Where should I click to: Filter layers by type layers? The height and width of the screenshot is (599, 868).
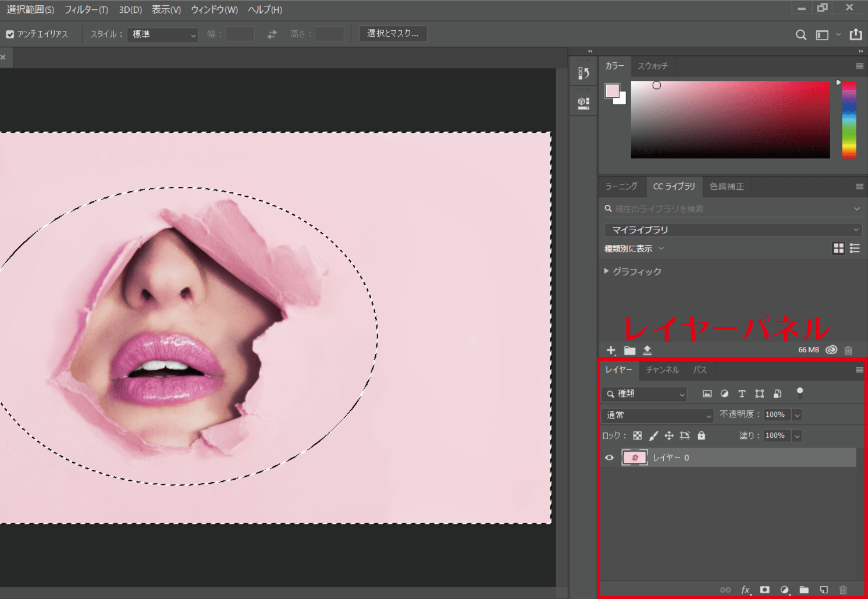742,394
